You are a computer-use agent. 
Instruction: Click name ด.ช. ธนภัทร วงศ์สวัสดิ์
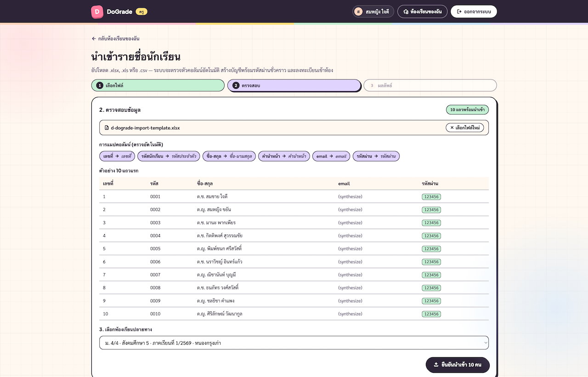pos(218,288)
